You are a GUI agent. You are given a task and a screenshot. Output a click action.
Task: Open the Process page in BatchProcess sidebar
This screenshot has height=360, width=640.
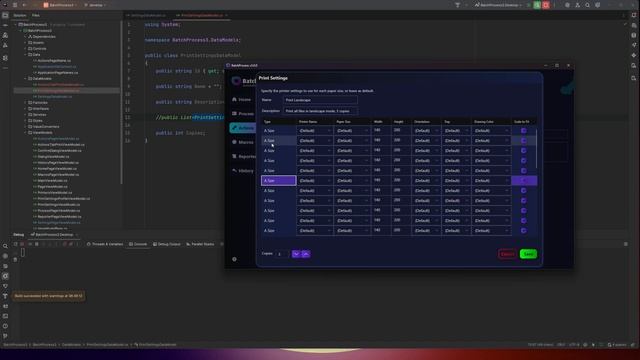coord(243,114)
